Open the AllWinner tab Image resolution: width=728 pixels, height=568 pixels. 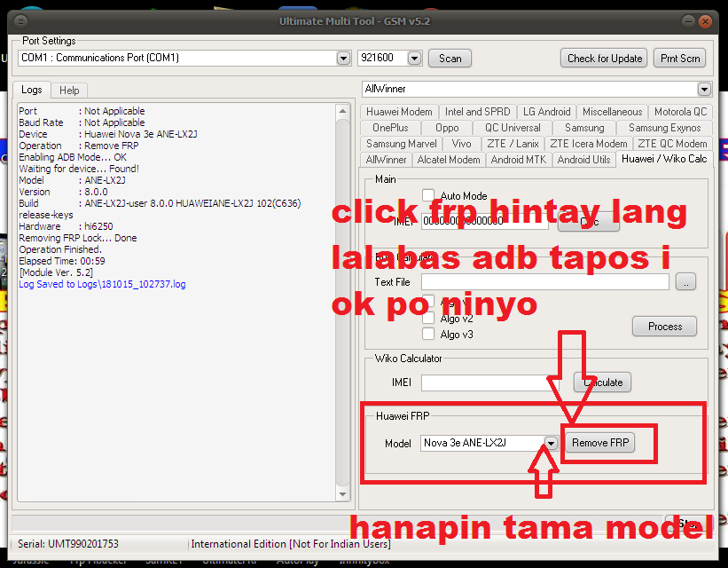click(386, 160)
